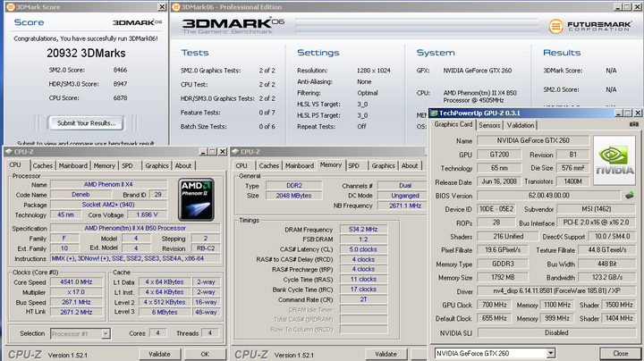Image resolution: width=644 pixels, height=361 pixels.
Task: Click the GPU-Z screenshot camera icon
Action: tap(634, 124)
